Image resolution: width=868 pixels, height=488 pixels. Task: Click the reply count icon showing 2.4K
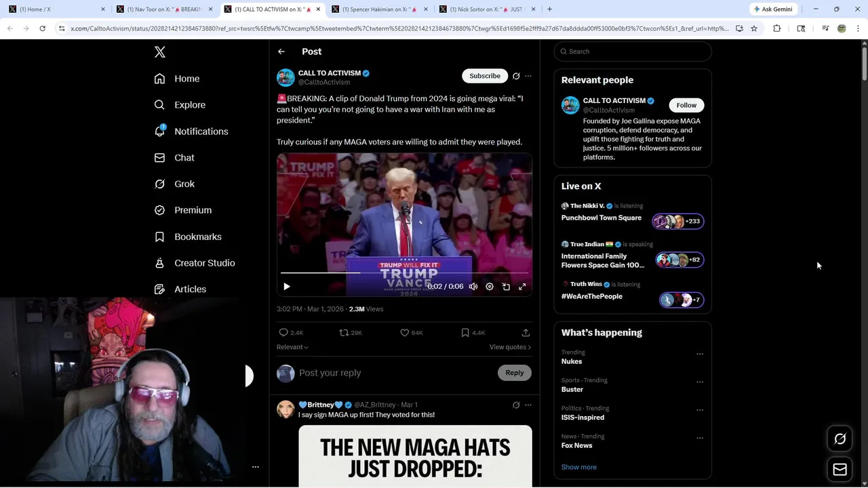coord(283,333)
